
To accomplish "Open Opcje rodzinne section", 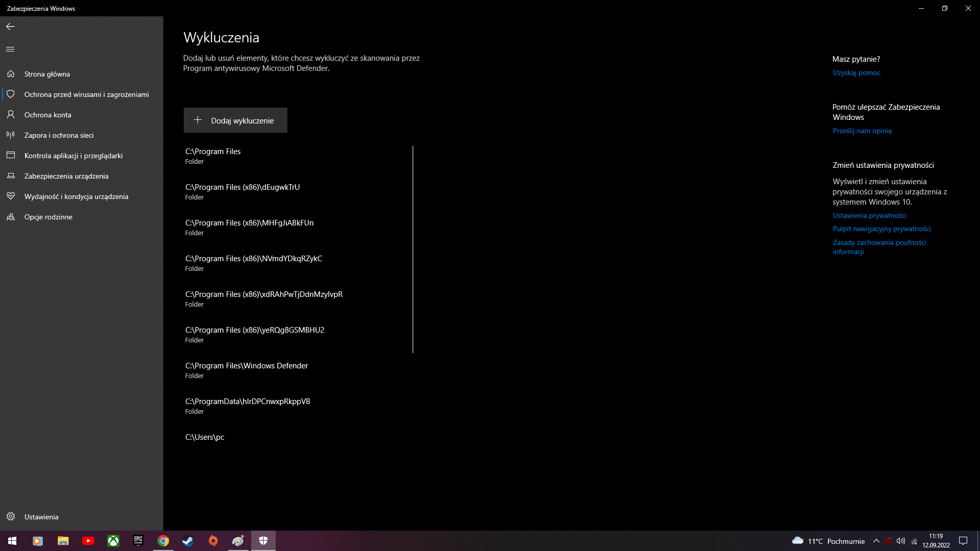I will 82,217.
